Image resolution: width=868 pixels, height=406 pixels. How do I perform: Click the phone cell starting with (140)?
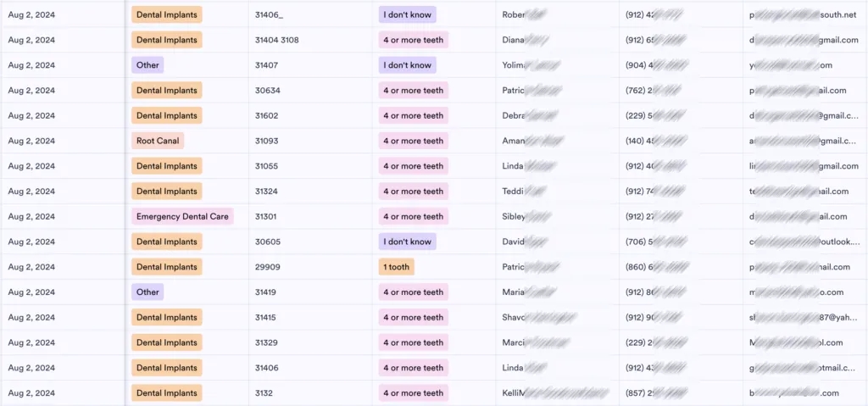[x=681, y=141]
